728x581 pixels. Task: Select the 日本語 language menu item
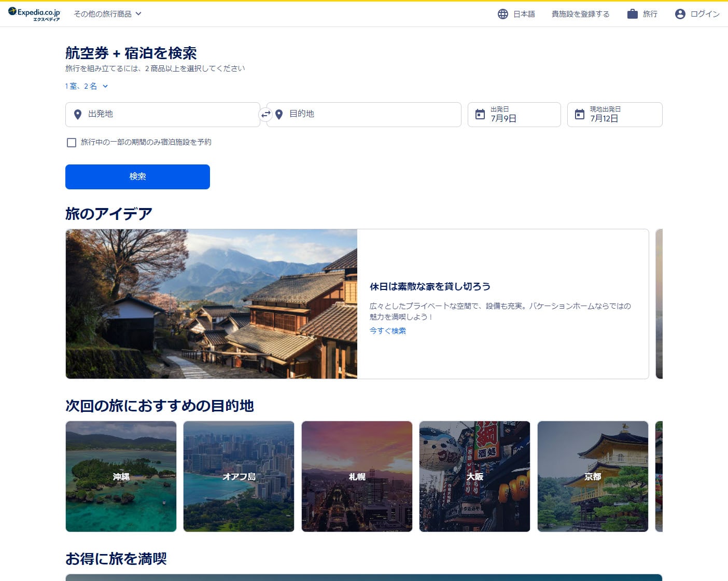point(524,14)
